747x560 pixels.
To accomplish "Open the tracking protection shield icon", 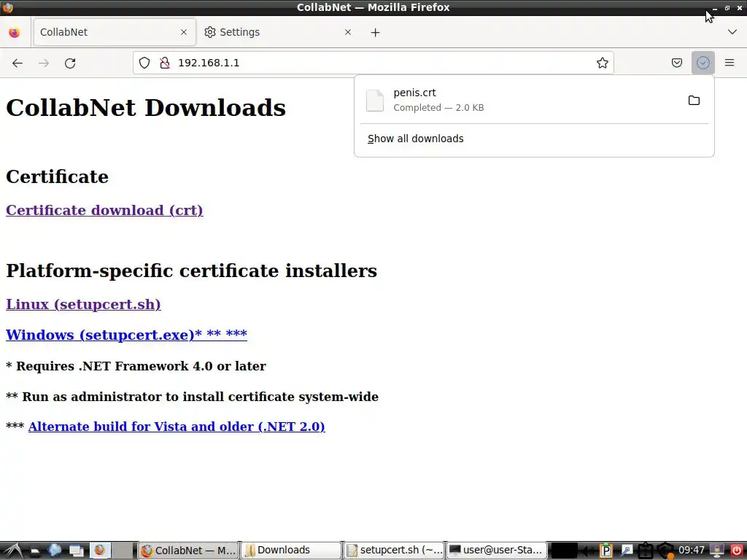I will (144, 63).
